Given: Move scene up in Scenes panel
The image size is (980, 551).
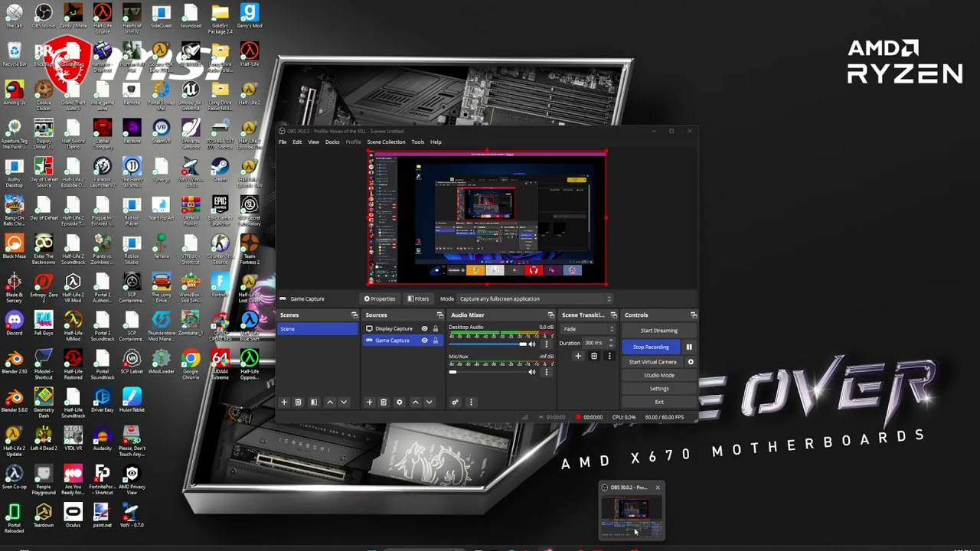Looking at the screenshot, I should click(x=330, y=403).
